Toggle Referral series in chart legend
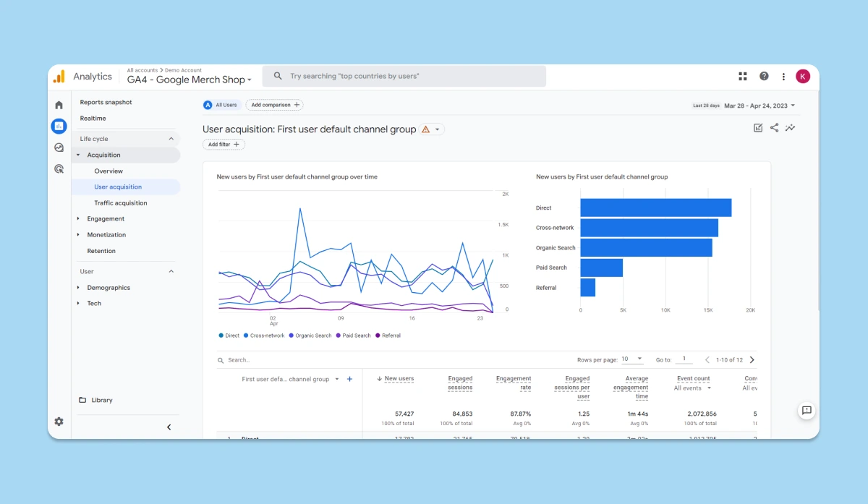868x504 pixels. click(388, 336)
